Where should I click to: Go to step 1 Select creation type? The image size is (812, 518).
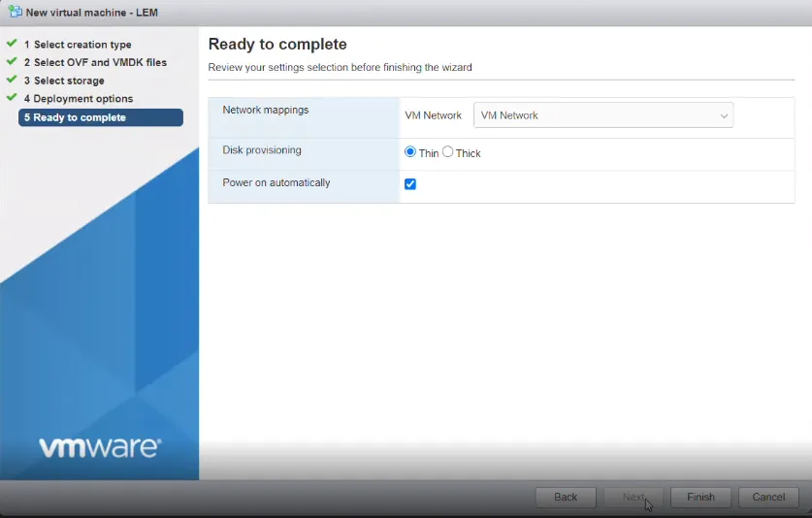[78, 45]
